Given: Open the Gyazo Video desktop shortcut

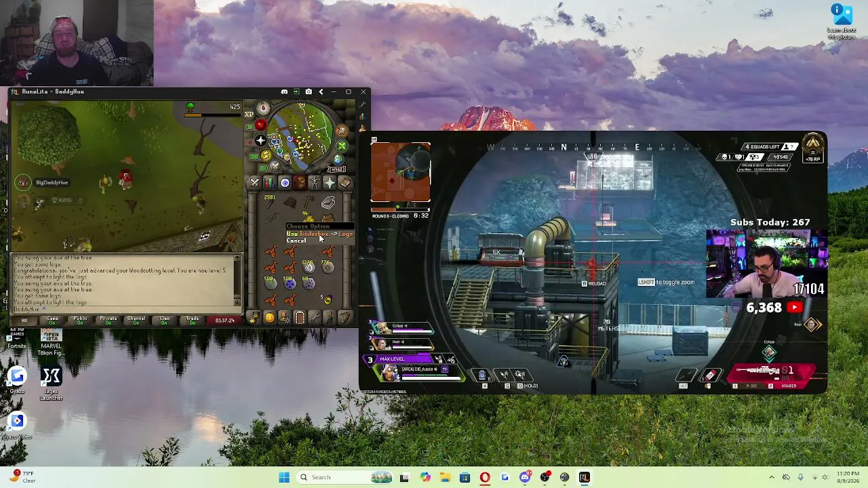Looking at the screenshot, I should pyautogui.click(x=17, y=426).
